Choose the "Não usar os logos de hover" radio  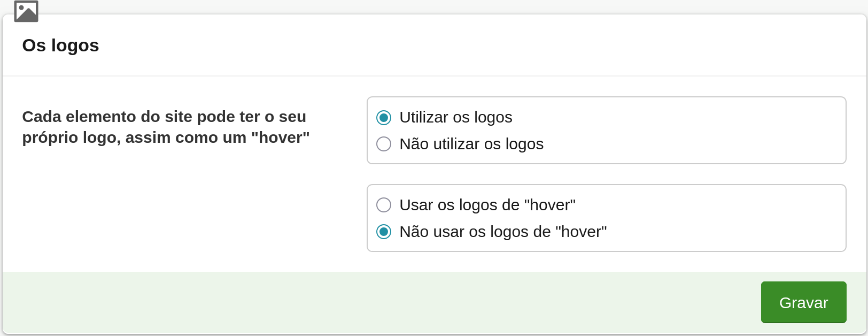(x=384, y=232)
